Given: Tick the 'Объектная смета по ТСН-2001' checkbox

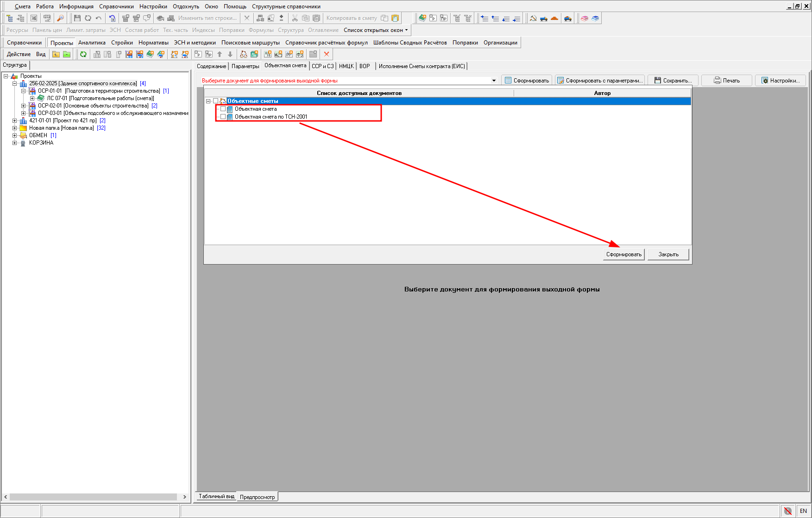Looking at the screenshot, I should coord(223,117).
